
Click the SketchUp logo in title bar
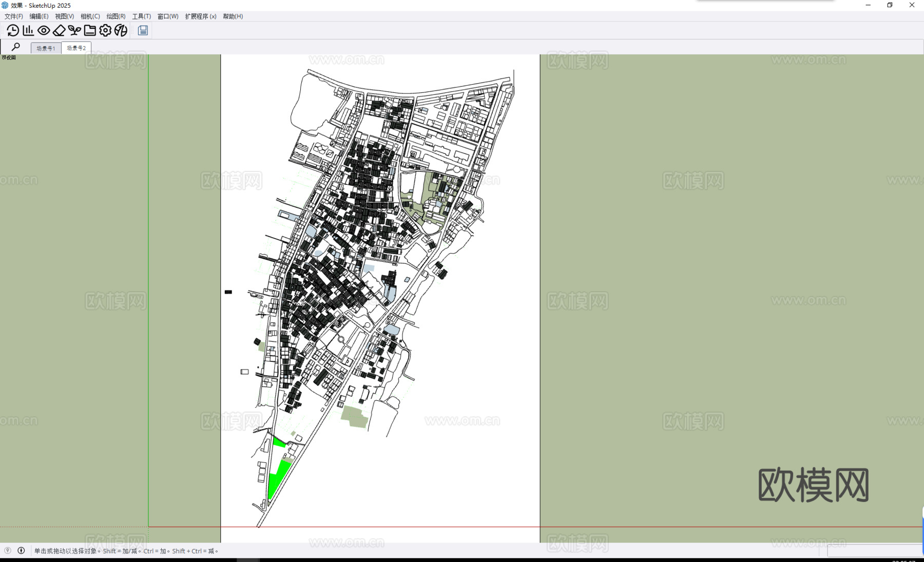click(5, 5)
